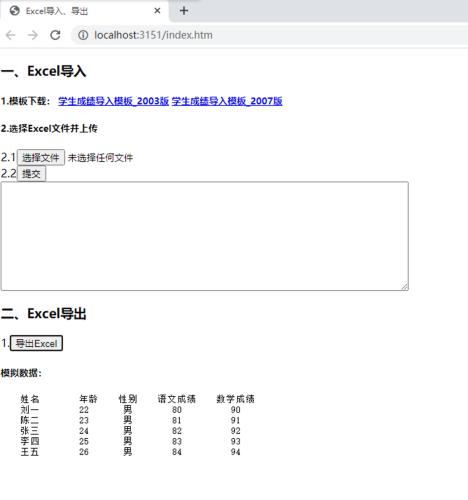
Task: Click the name cell 王五
Action: [x=30, y=452]
